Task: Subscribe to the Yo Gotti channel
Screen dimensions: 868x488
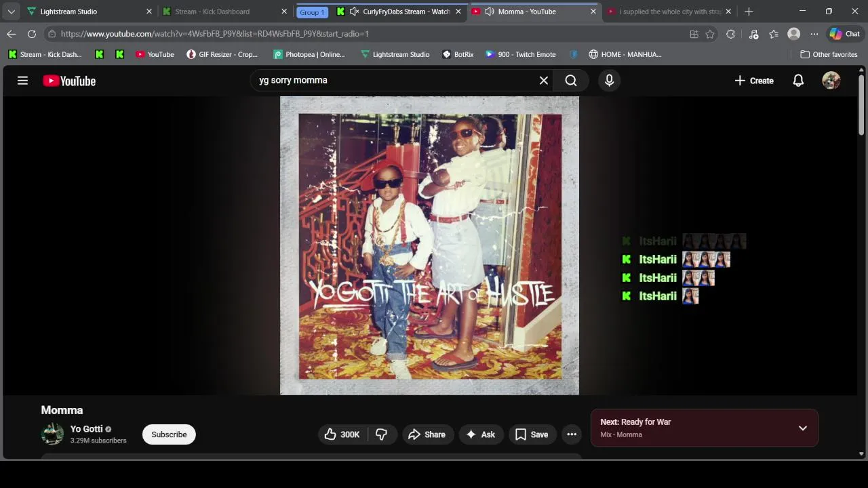Action: [169, 434]
